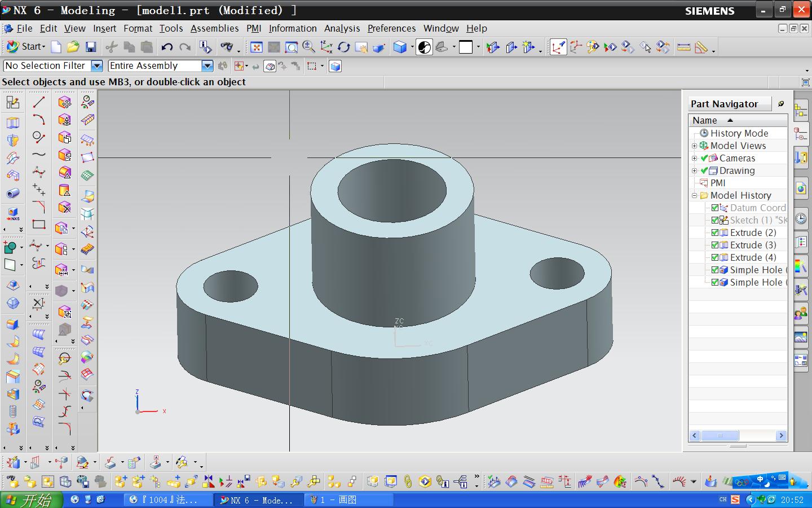Click the Undo arrow icon
Viewport: 812px width, 508px height.
(x=167, y=47)
